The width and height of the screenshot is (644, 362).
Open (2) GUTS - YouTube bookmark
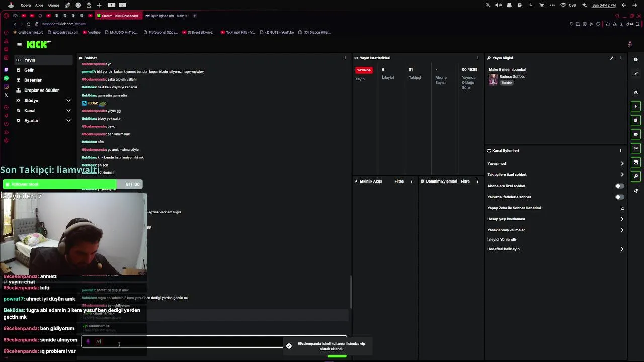coord(277,32)
